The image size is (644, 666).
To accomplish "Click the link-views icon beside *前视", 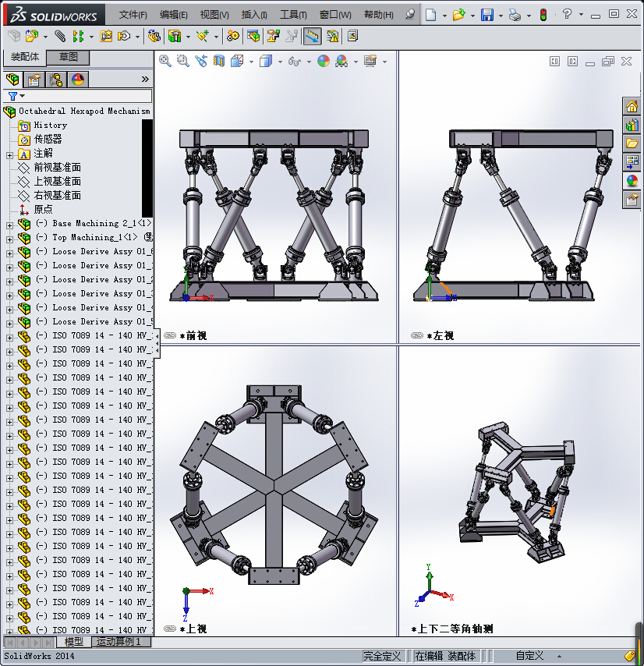I will (x=170, y=335).
